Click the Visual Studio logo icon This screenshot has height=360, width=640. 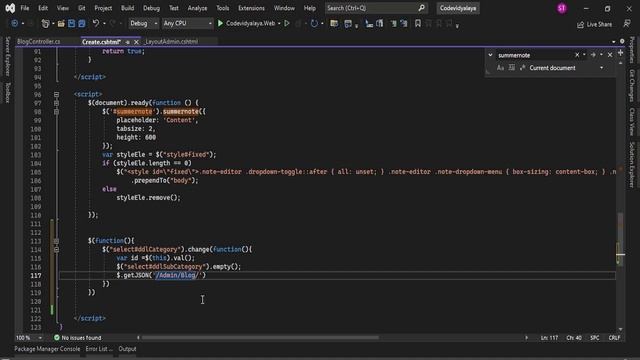coord(10,8)
